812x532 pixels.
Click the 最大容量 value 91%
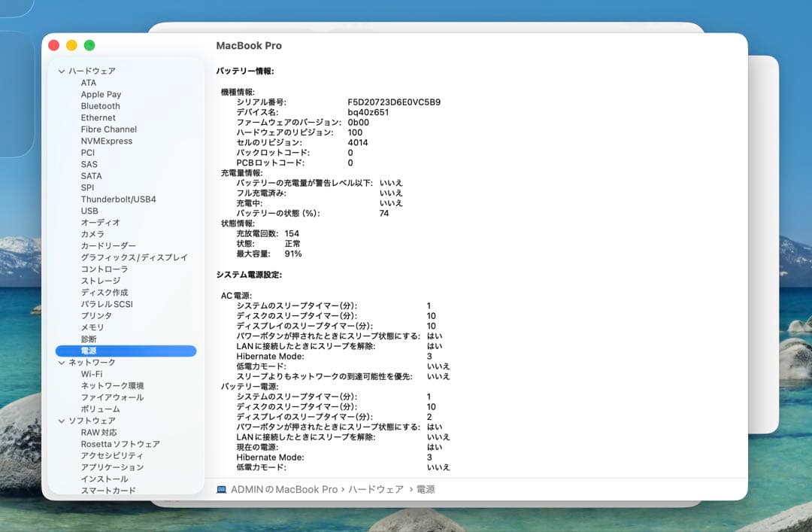293,254
